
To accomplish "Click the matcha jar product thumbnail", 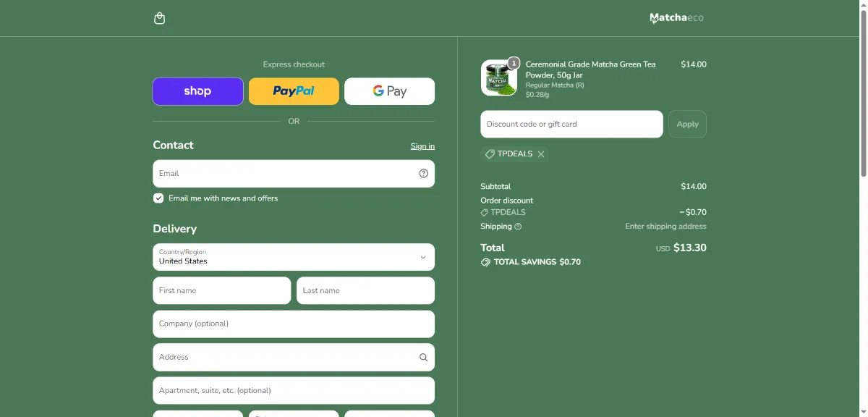I will tap(499, 77).
